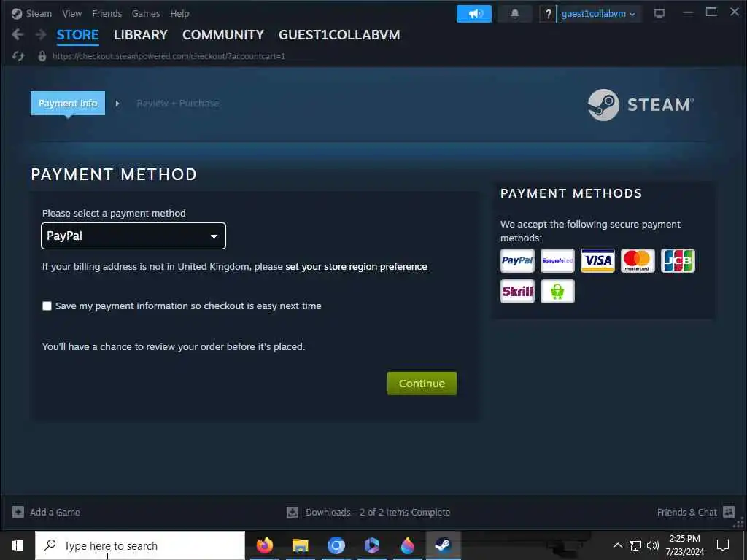Click the green shopping basket payment logo
This screenshot has height=560, width=747.
click(557, 291)
